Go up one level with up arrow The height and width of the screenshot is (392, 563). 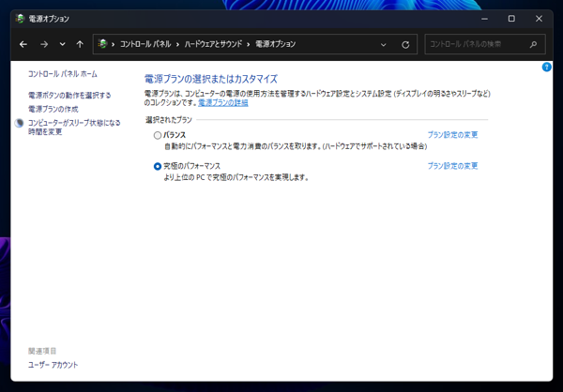tap(80, 44)
